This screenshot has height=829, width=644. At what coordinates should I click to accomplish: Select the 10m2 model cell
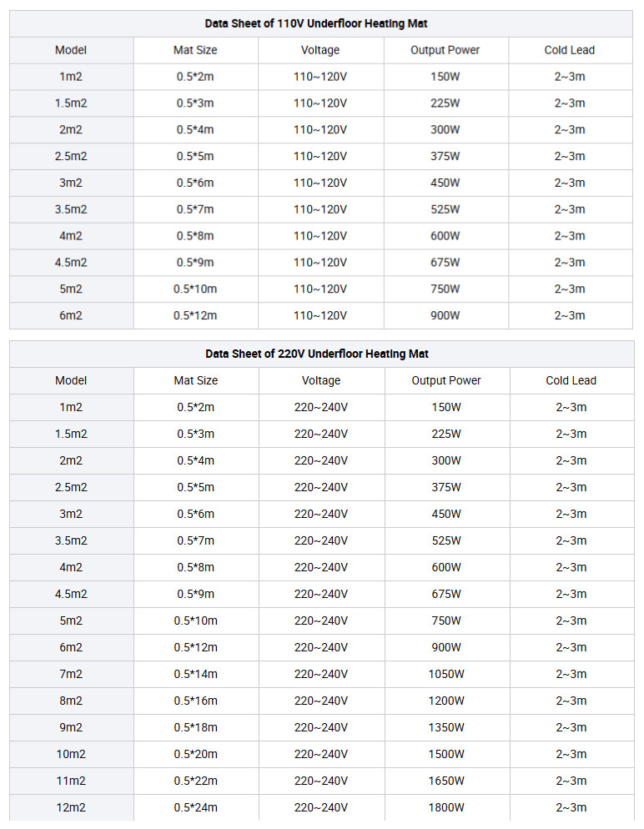[x=71, y=754]
